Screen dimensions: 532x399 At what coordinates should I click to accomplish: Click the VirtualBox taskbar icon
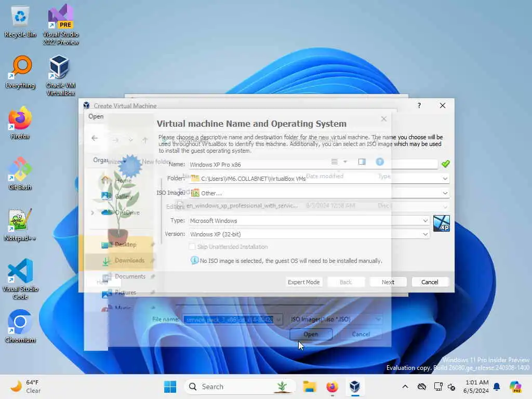(x=354, y=387)
